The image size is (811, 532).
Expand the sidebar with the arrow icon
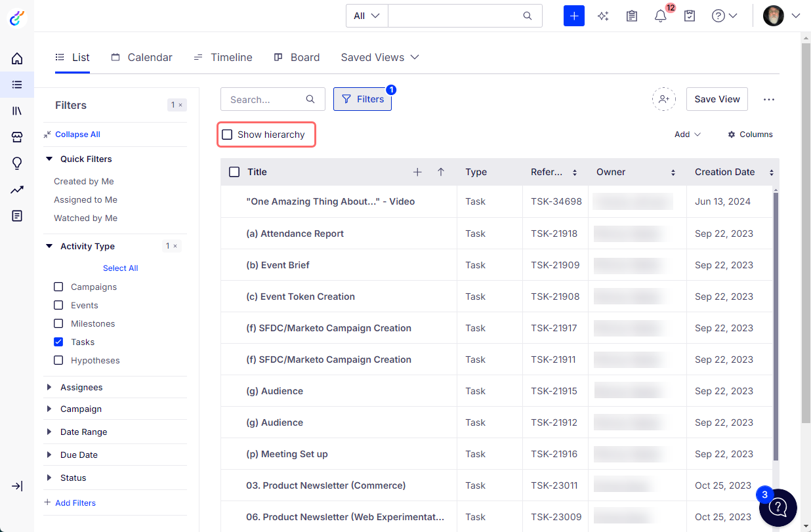coord(17,486)
